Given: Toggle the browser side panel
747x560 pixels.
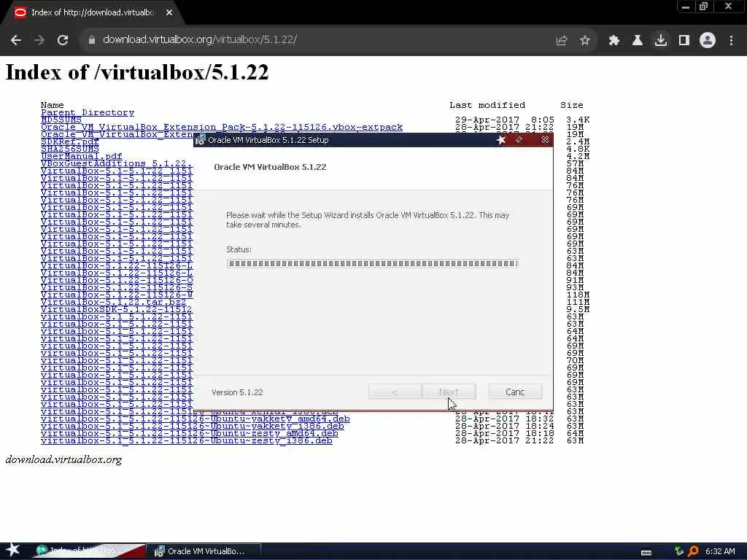Looking at the screenshot, I should coord(684,41).
